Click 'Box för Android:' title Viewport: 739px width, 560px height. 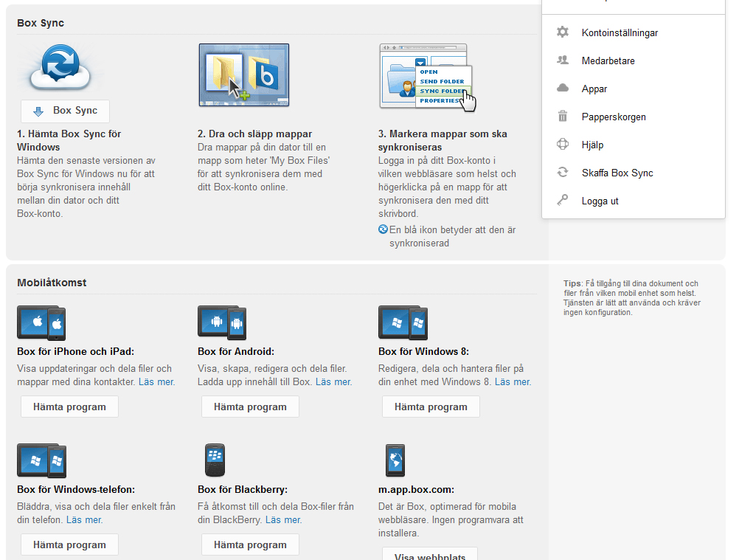click(x=236, y=352)
